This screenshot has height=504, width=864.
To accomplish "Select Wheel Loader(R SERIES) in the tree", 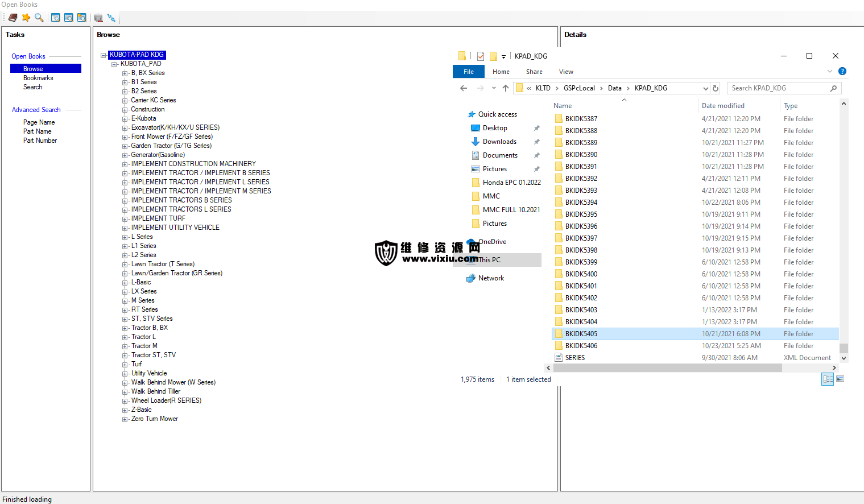I will coord(166,400).
